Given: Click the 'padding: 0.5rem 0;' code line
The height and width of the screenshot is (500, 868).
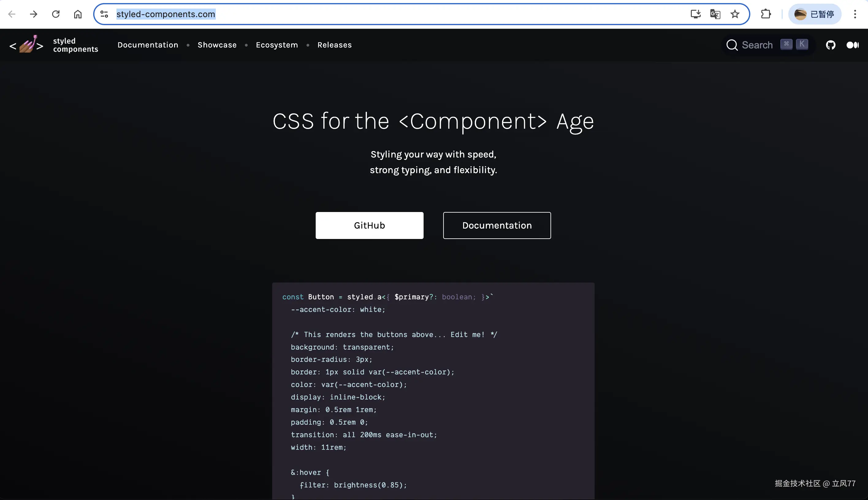Looking at the screenshot, I should click(329, 422).
